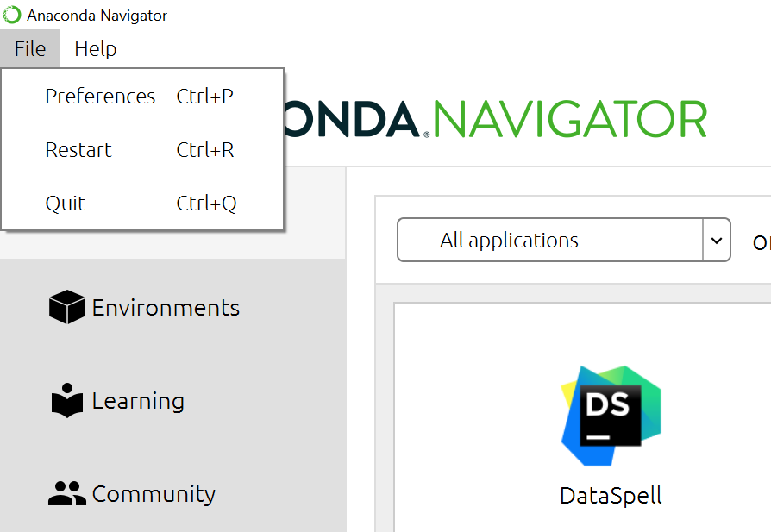
Task: Go to the Environments tab label
Action: [x=166, y=308]
